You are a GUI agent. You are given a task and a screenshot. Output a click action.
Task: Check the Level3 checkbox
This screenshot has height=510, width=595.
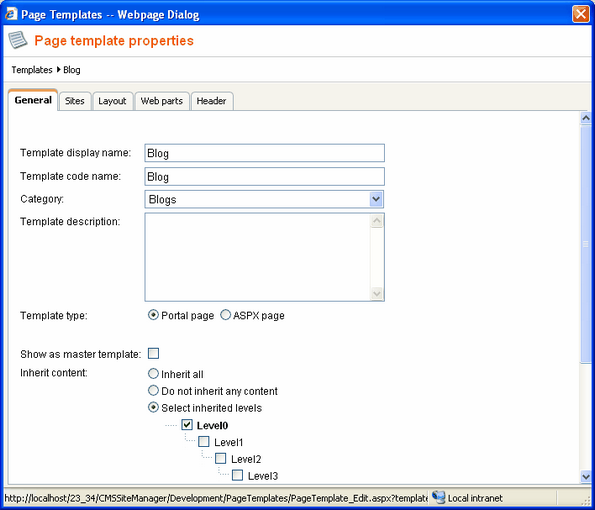coord(238,475)
